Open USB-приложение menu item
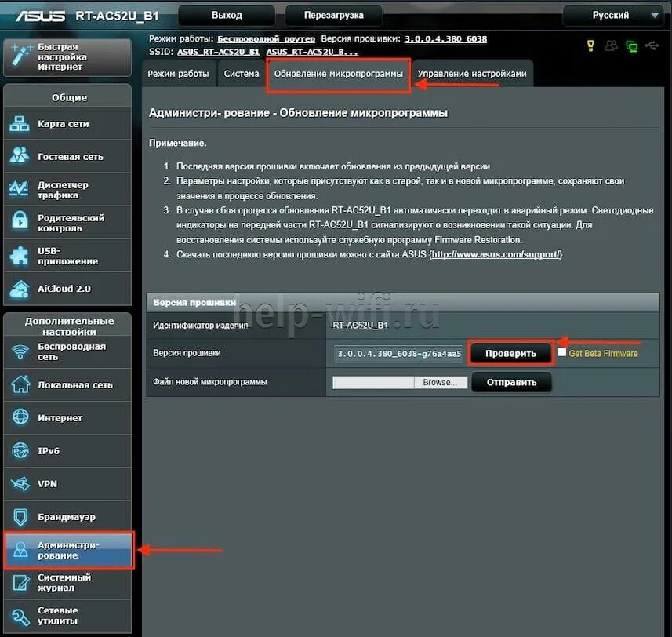Image resolution: width=672 pixels, height=637 pixels. pyautogui.click(x=67, y=256)
